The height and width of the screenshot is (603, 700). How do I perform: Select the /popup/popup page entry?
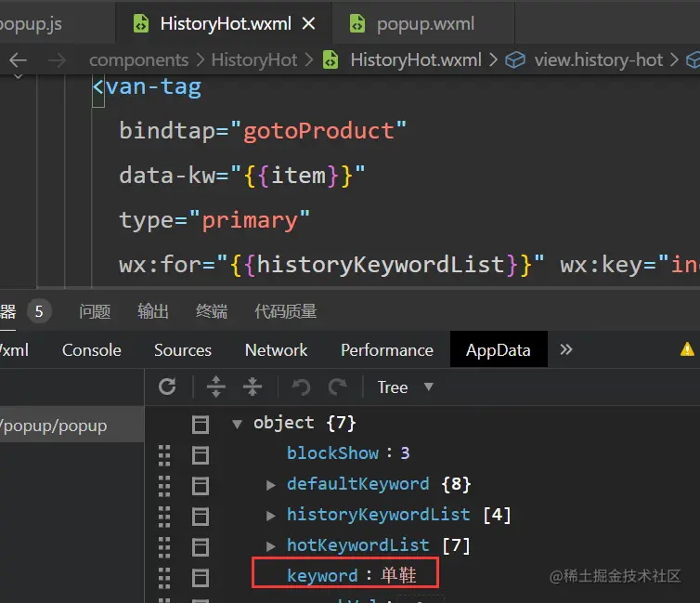coord(71,426)
